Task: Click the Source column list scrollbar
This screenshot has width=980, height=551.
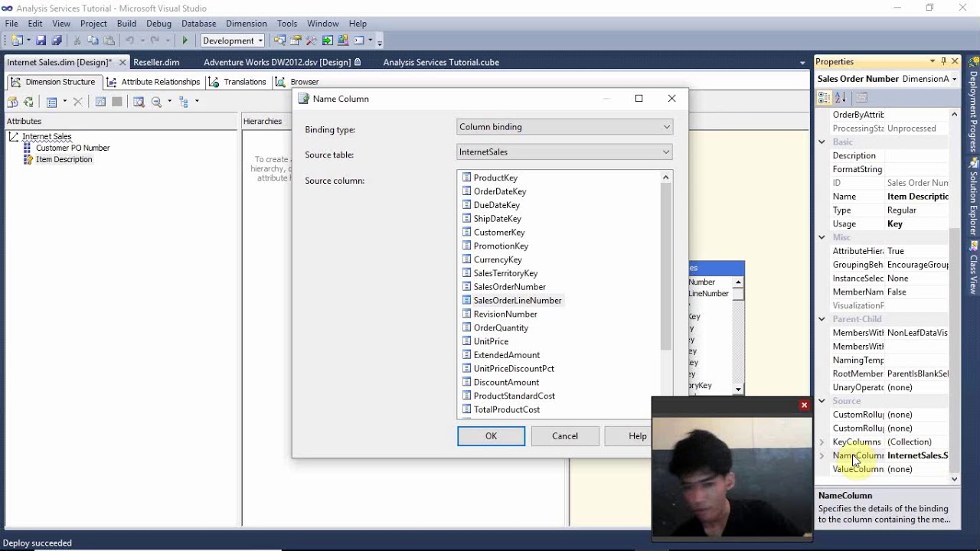Action: (x=665, y=268)
